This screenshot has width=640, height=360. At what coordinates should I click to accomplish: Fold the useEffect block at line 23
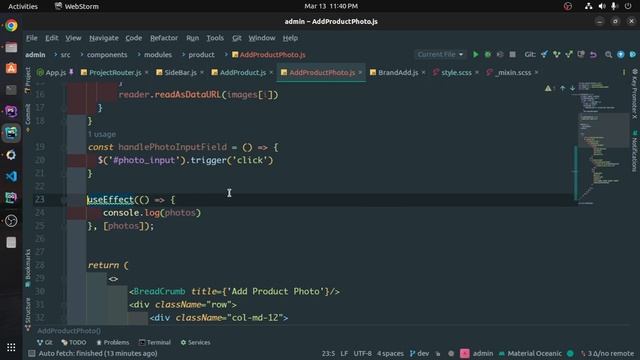(64, 200)
